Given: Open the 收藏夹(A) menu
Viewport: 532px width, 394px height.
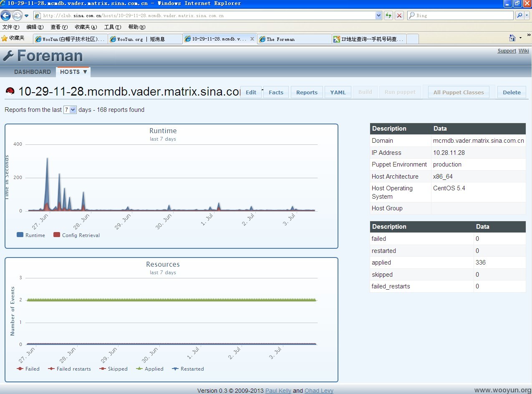Looking at the screenshot, I should pos(86,27).
